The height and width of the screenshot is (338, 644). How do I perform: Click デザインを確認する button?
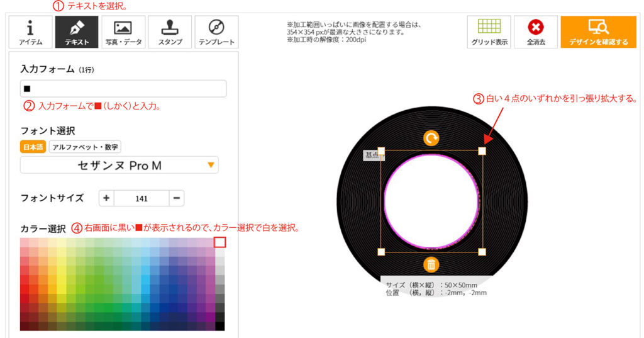[599, 32]
